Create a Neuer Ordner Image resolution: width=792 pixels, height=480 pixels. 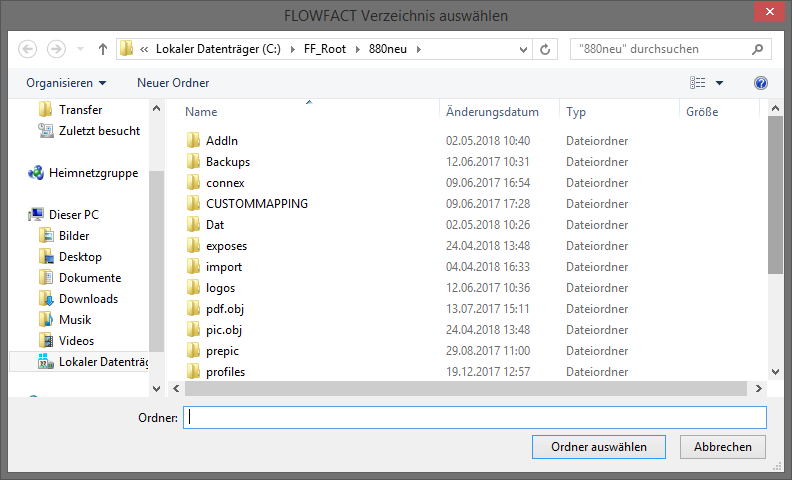click(173, 83)
